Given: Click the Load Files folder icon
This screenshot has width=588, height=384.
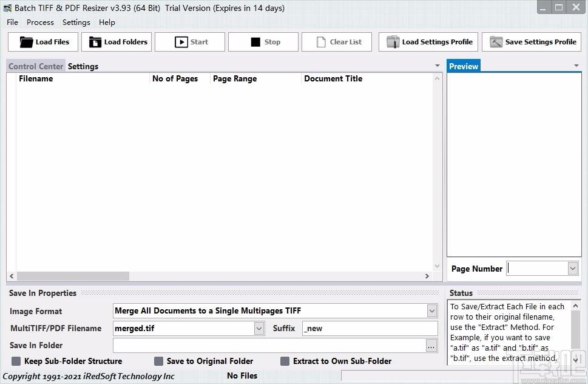Looking at the screenshot, I should coord(26,42).
